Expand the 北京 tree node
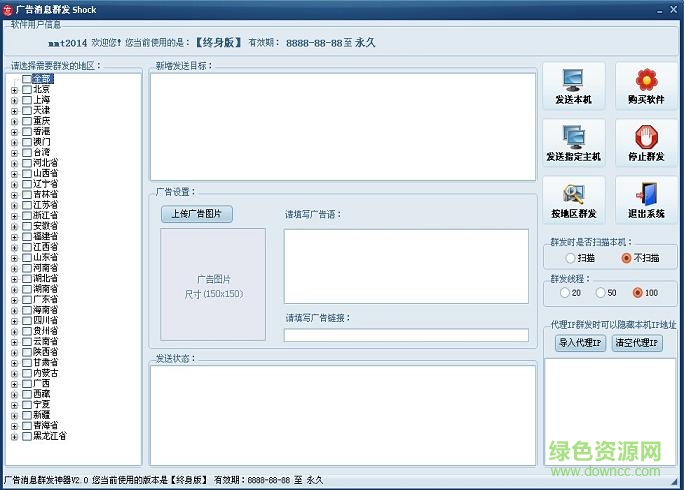Image resolution: width=684 pixels, height=490 pixels. 14,90
